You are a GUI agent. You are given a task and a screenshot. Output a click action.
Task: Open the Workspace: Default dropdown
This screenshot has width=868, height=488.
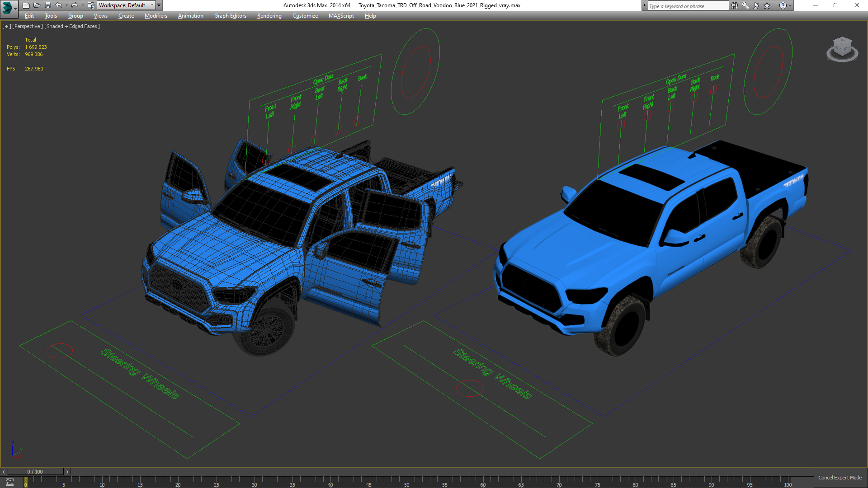click(126, 5)
